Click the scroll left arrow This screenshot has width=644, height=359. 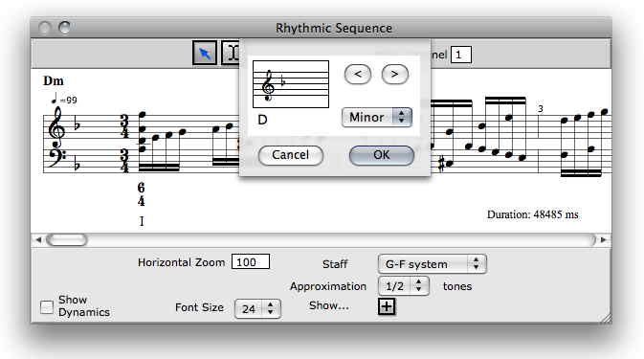pyautogui.click(x=37, y=239)
